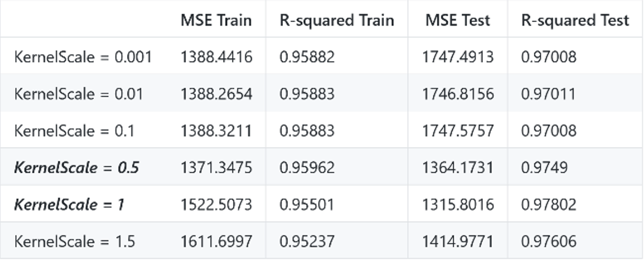Select the KernelScale = 0.01 row label
This screenshot has width=644, height=260.
(x=78, y=94)
